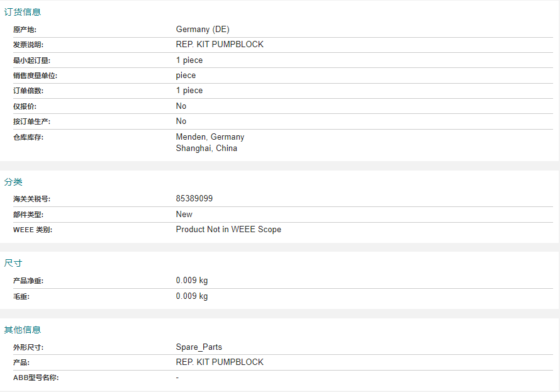Click the 尺寸 section heading
Screen dimensions: 560x392
[x=13, y=263]
